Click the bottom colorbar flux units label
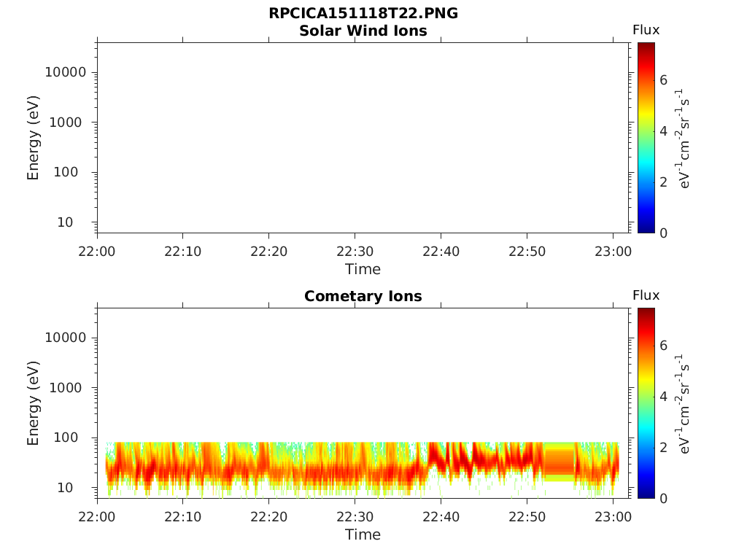 coord(682,404)
